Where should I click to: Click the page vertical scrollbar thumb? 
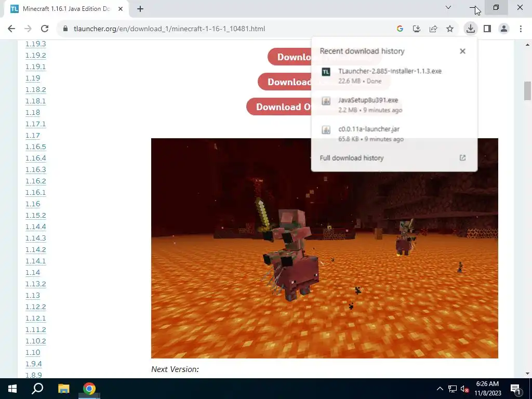(x=527, y=91)
